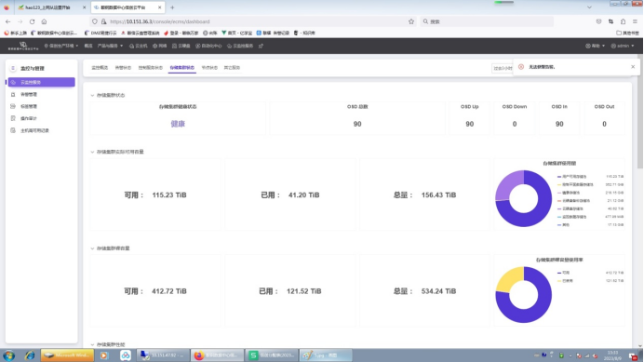Open the 登录 bookmark in the bookmarks bar
644x362 pixels.
(x=181, y=33)
